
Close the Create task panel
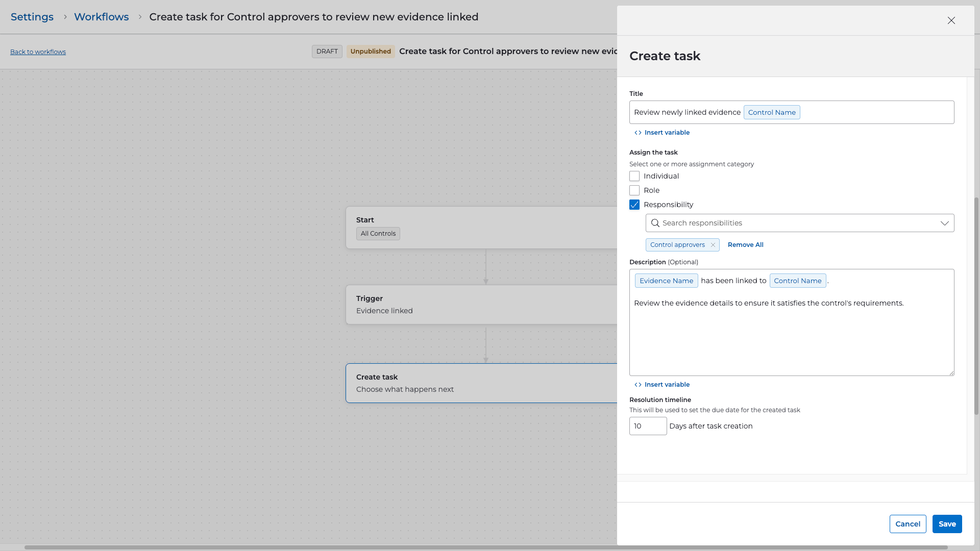click(951, 20)
